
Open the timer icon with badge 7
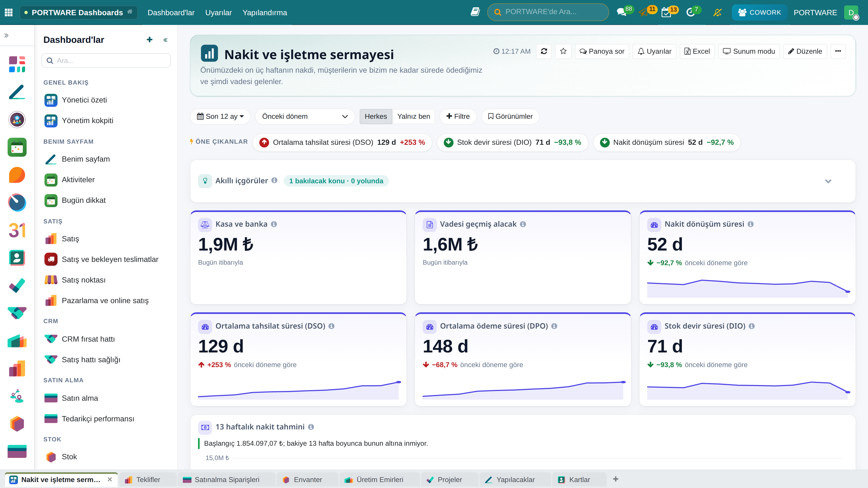coord(691,12)
